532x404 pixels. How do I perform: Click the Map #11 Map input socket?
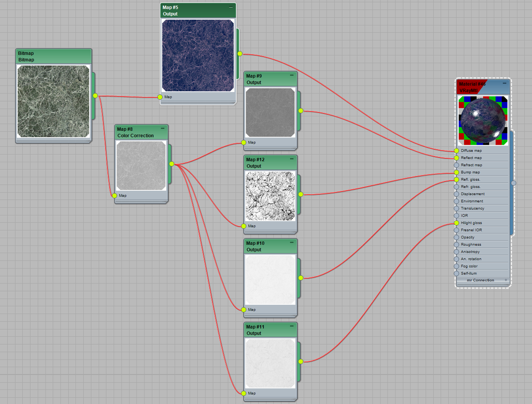pos(244,393)
